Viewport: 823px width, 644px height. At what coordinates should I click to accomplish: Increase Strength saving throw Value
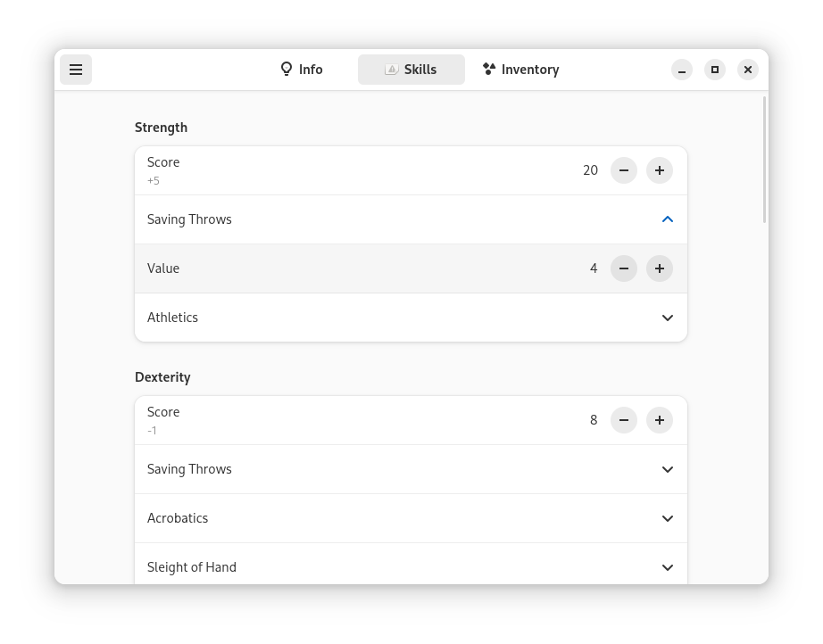[x=660, y=268]
